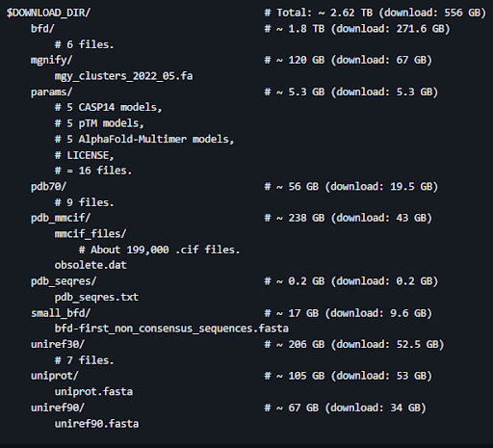Viewport: 493px width, 448px height.
Task: Click the pdb_seqres.txt file name
Action: point(96,297)
